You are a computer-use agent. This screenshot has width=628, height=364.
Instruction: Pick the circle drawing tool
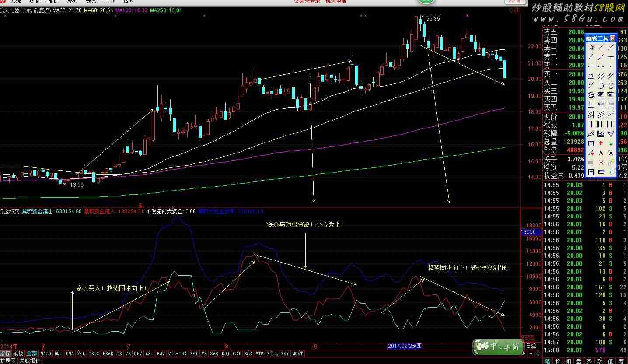[x=611, y=85]
